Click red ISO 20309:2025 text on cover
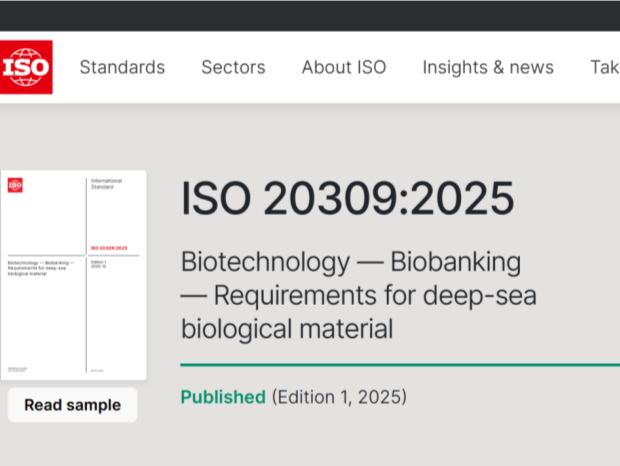The image size is (620, 466). [109, 247]
